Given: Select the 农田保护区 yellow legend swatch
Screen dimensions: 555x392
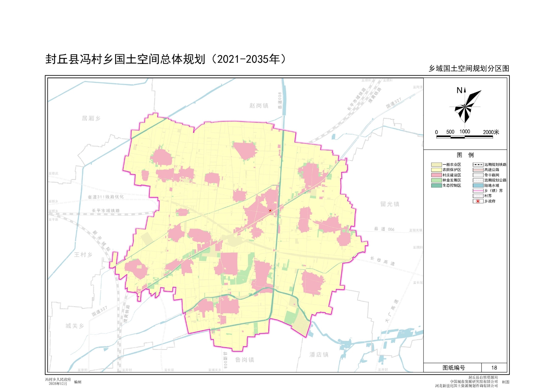Looking at the screenshot, I should click(x=436, y=170).
